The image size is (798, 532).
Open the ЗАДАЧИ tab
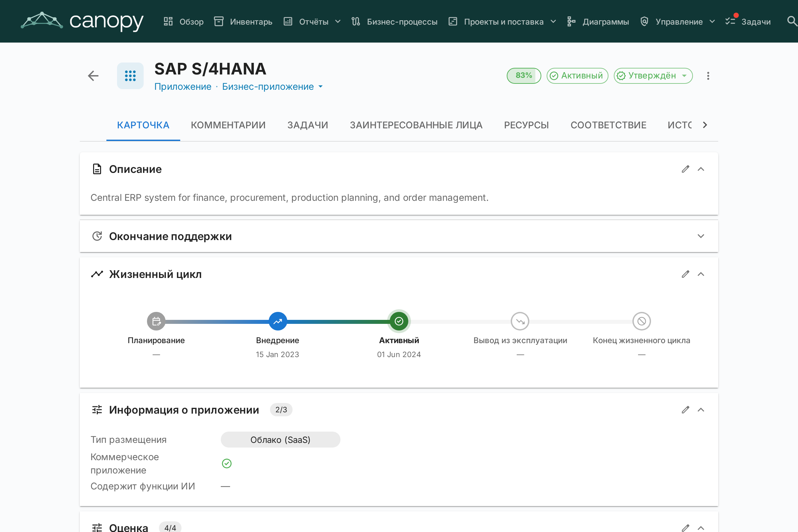[308, 125]
